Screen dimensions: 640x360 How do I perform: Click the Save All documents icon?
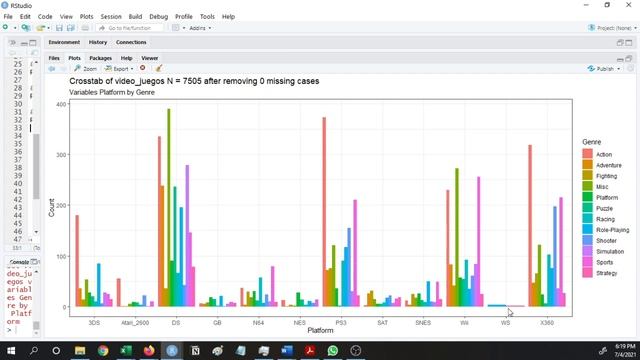pos(71,28)
